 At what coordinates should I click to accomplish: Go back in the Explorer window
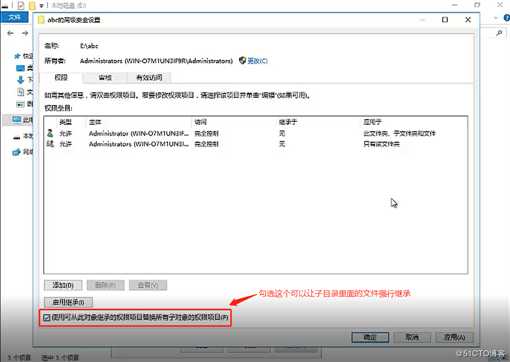pos(10,33)
